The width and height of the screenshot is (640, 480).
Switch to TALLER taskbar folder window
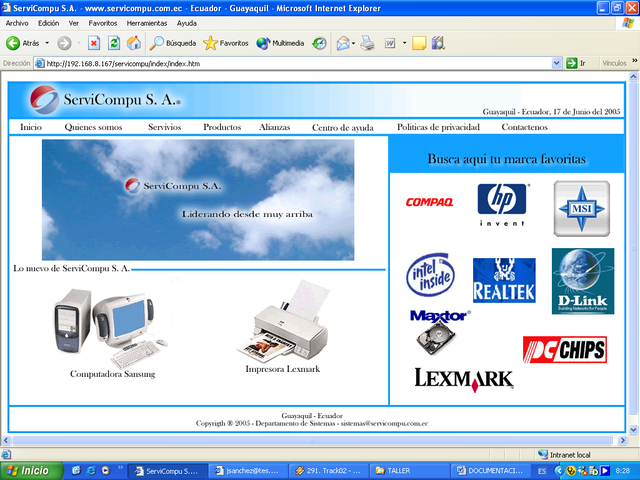point(409,471)
